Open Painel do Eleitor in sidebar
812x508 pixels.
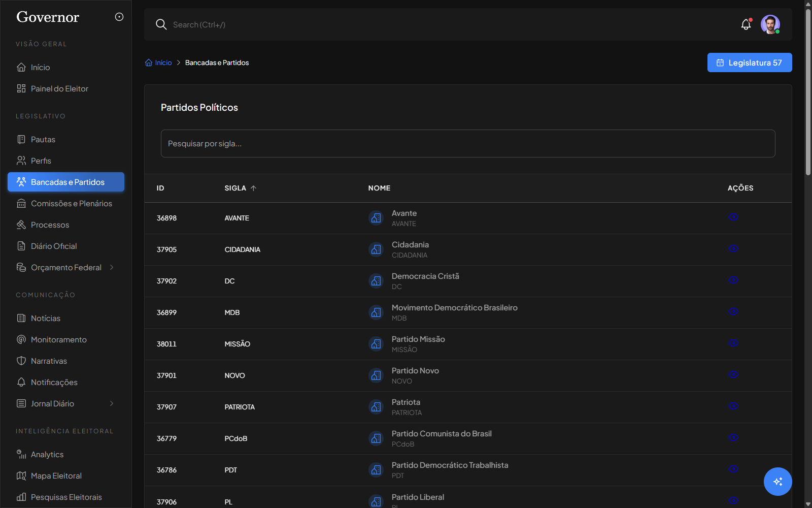tap(66, 88)
